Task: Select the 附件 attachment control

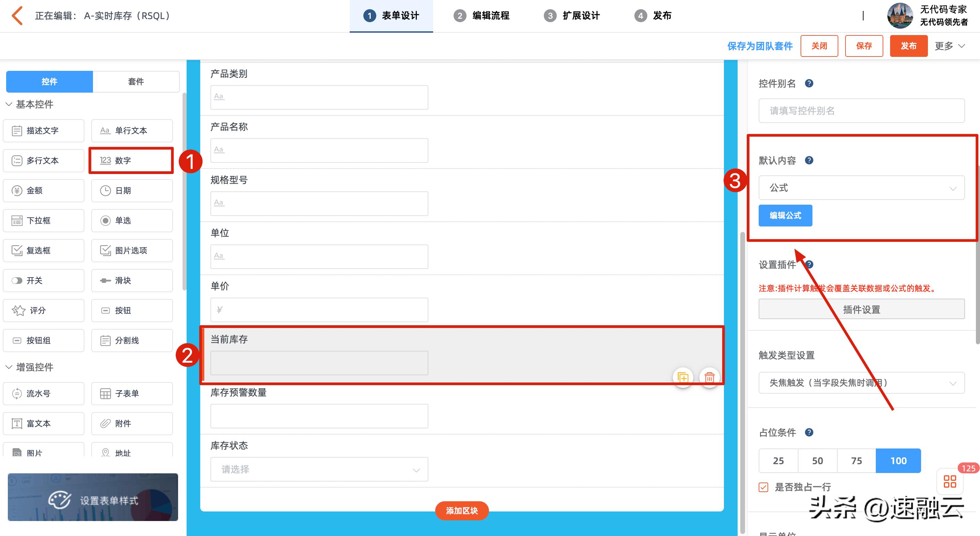Action: coord(132,423)
